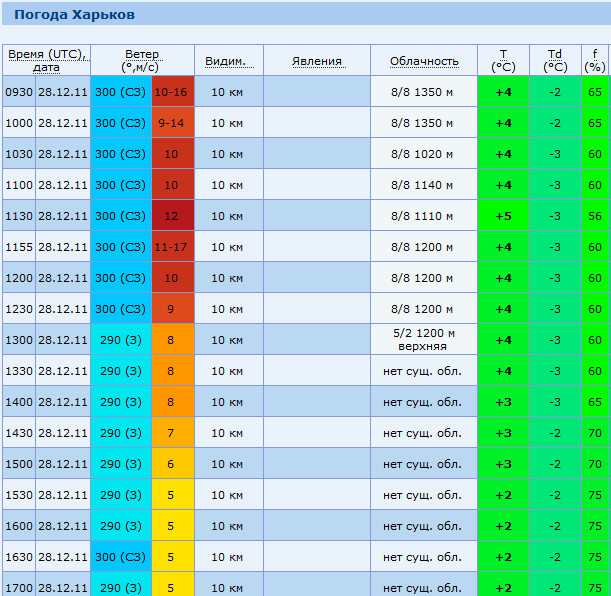Image resolution: width=611 pixels, height=596 pixels.
Task: Click the "Td (°C)" dew point header
Action: pos(555,60)
